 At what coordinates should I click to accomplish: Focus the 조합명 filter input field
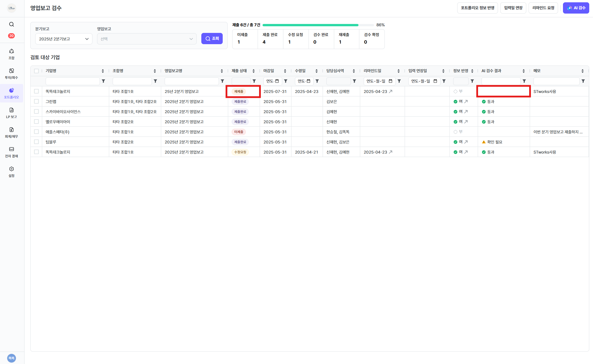coord(132,81)
